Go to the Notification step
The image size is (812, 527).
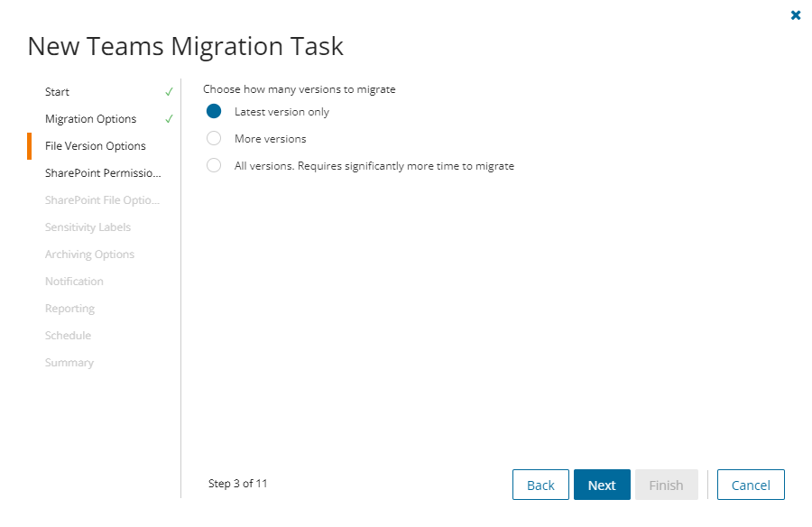click(74, 282)
